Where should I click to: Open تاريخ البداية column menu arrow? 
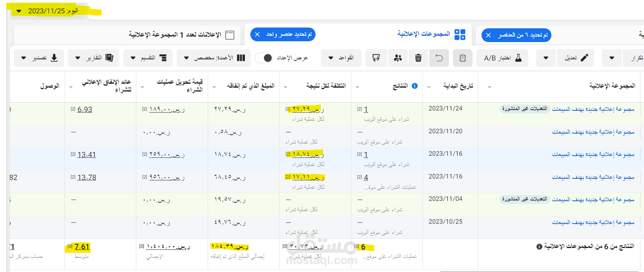pyautogui.click(x=429, y=87)
